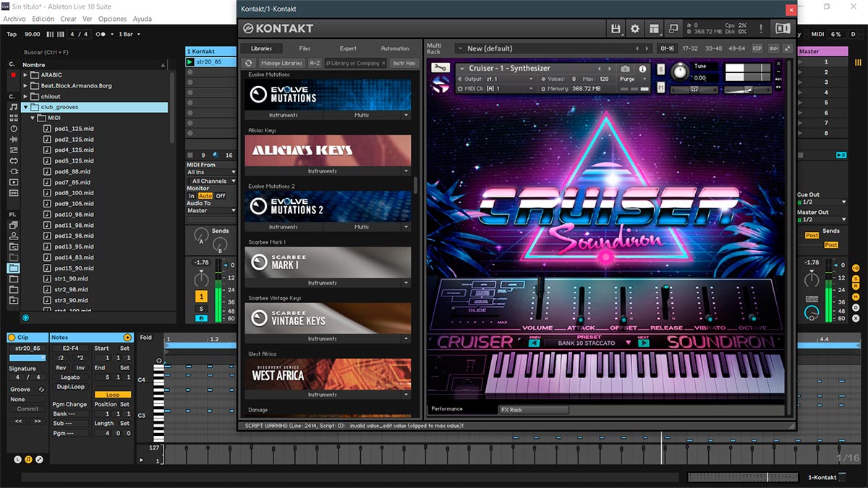The width and height of the screenshot is (868, 488).
Task: Open Kontakt's options gear icon
Action: 635,28
